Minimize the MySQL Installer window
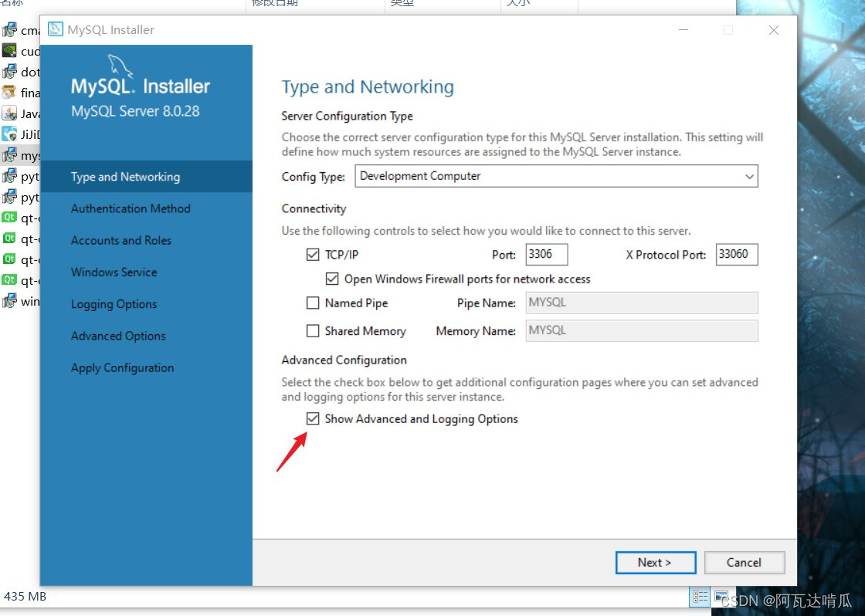The width and height of the screenshot is (865, 616). pos(684,30)
